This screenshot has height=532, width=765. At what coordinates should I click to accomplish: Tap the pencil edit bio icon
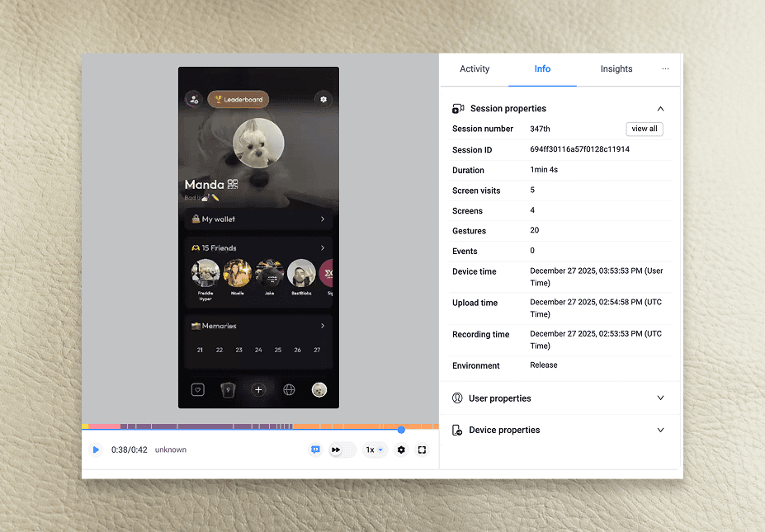215,197
